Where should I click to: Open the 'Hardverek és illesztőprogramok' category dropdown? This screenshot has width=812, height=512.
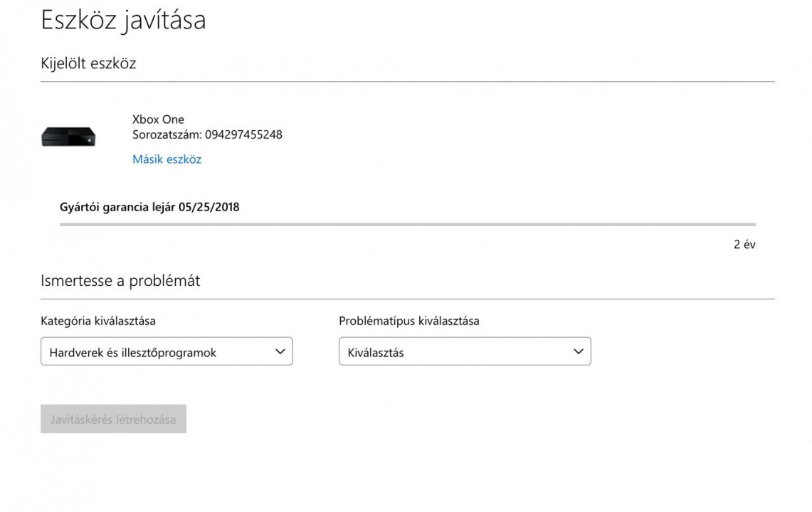tap(157, 352)
